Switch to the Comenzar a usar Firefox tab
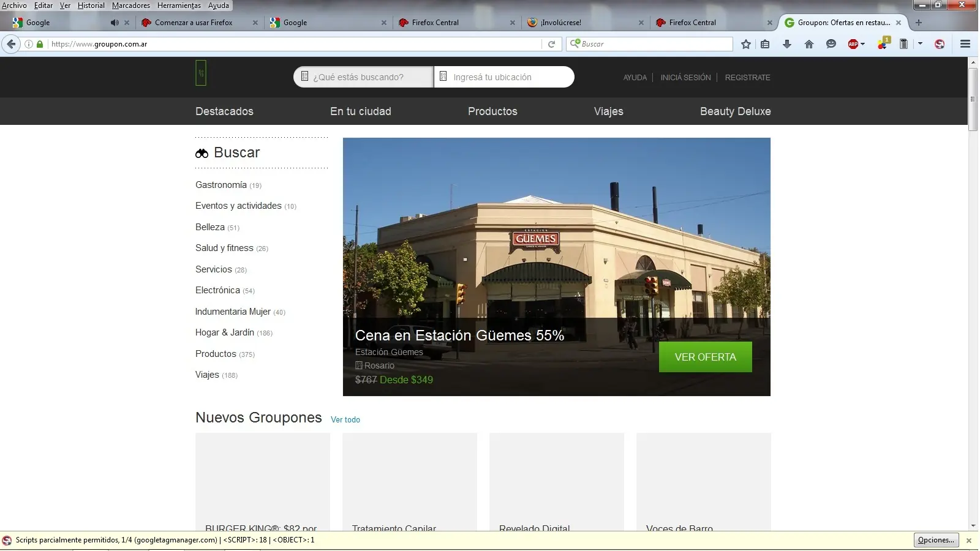This screenshot has height=551, width=980. pos(200,23)
